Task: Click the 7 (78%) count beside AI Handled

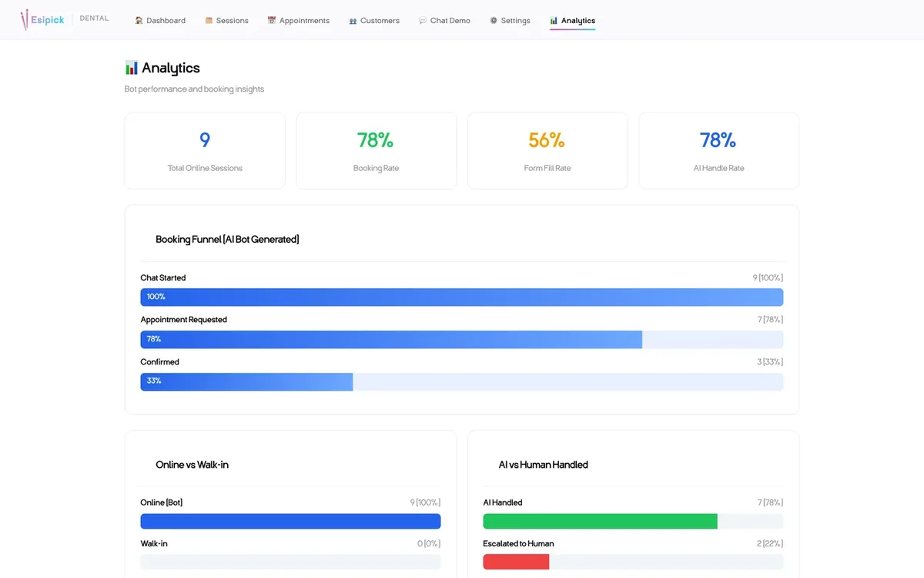Action: 770,502
